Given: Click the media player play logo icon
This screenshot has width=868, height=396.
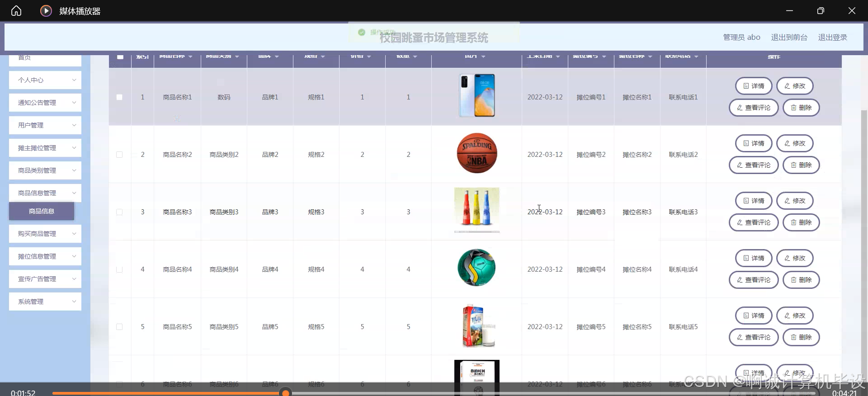Looking at the screenshot, I should click(46, 10).
